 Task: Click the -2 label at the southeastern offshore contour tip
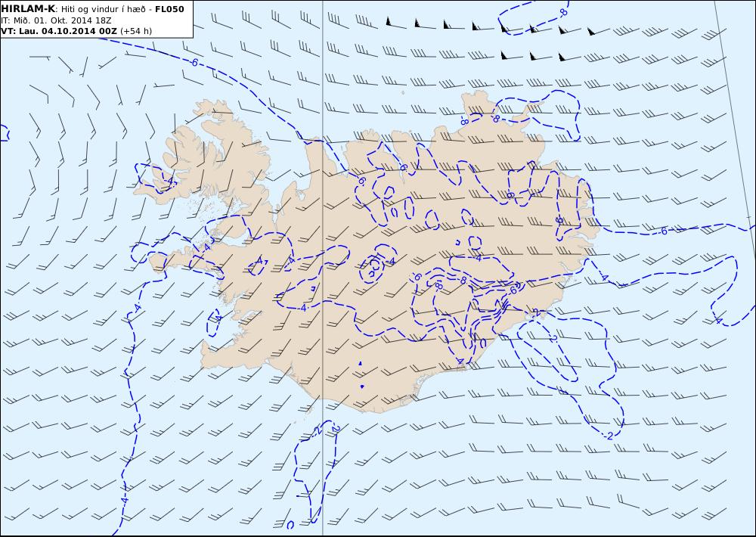[x=609, y=436]
